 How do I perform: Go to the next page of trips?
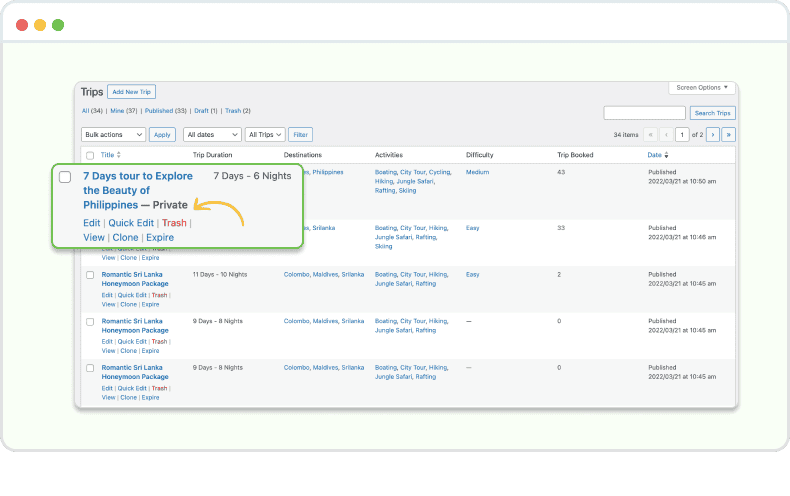click(x=711, y=134)
